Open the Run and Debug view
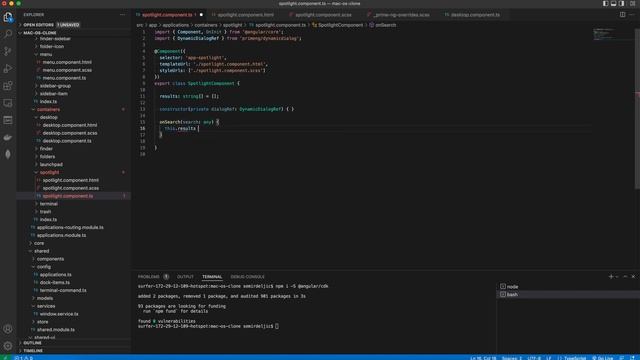 point(8,69)
